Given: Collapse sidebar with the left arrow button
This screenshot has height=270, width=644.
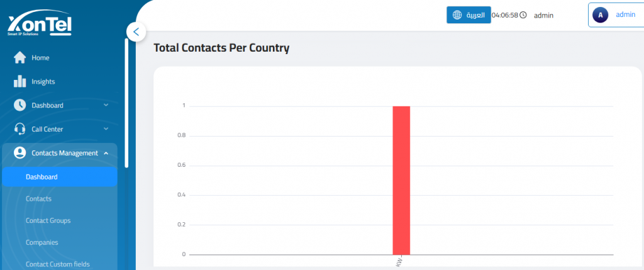Looking at the screenshot, I should (136, 31).
